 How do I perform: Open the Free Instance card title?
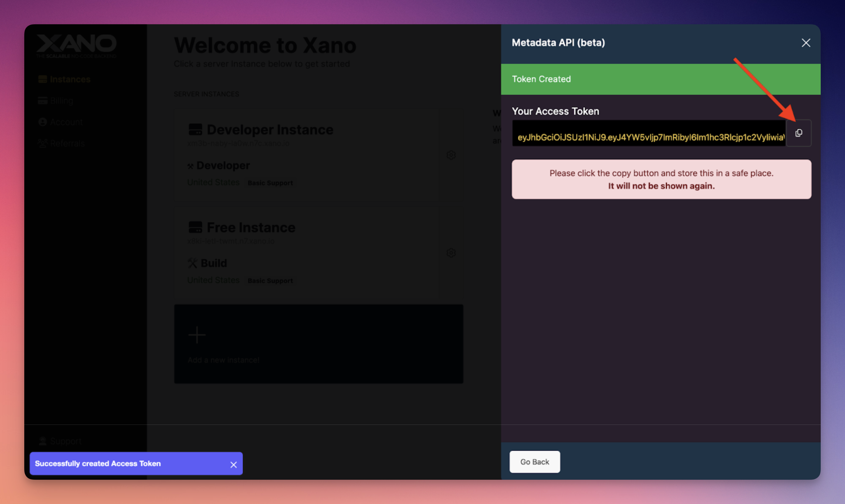[x=251, y=227]
